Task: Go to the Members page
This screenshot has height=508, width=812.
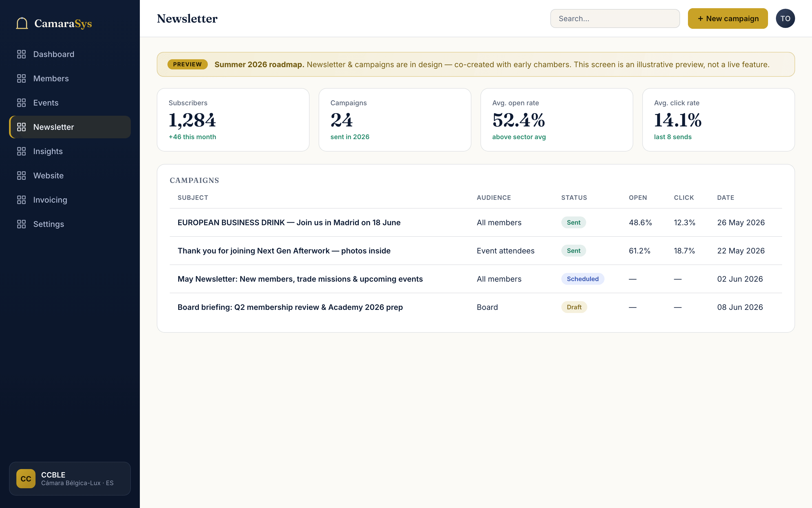Action: (x=70, y=78)
